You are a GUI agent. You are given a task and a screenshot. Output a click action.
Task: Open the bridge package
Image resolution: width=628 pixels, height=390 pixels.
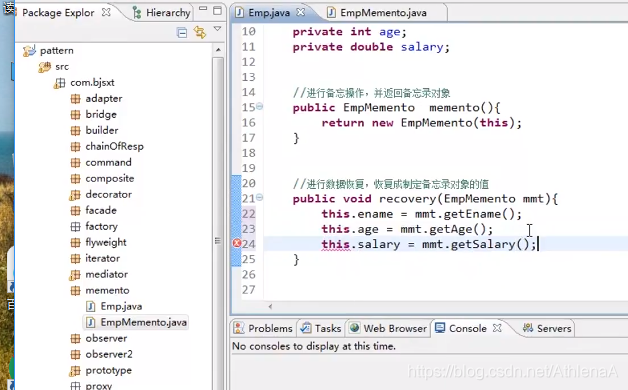tap(101, 115)
